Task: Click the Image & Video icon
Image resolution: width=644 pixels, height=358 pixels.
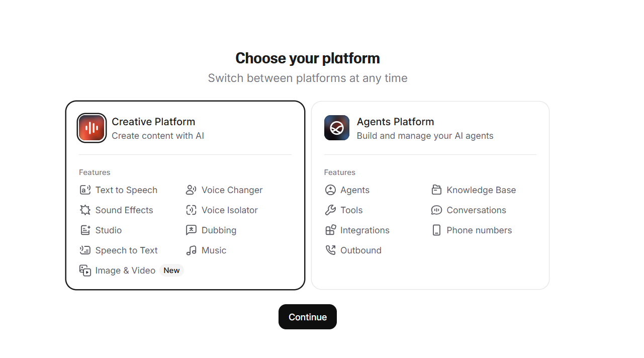Action: 85,271
